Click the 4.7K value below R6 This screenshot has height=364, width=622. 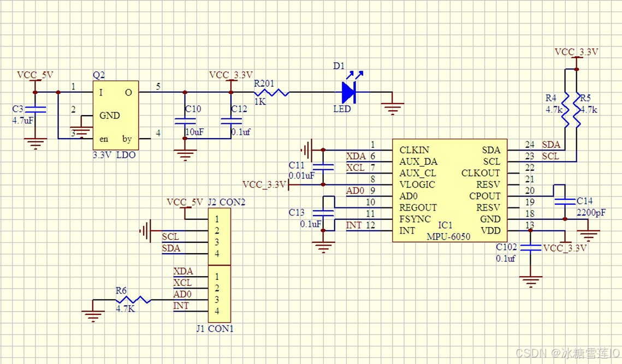pyautogui.click(x=126, y=308)
